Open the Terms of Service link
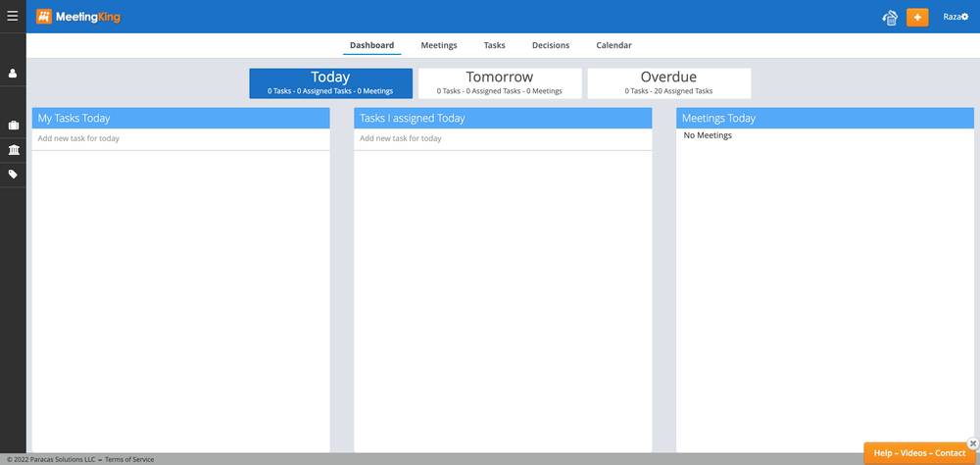980x465 pixels. pos(129,459)
